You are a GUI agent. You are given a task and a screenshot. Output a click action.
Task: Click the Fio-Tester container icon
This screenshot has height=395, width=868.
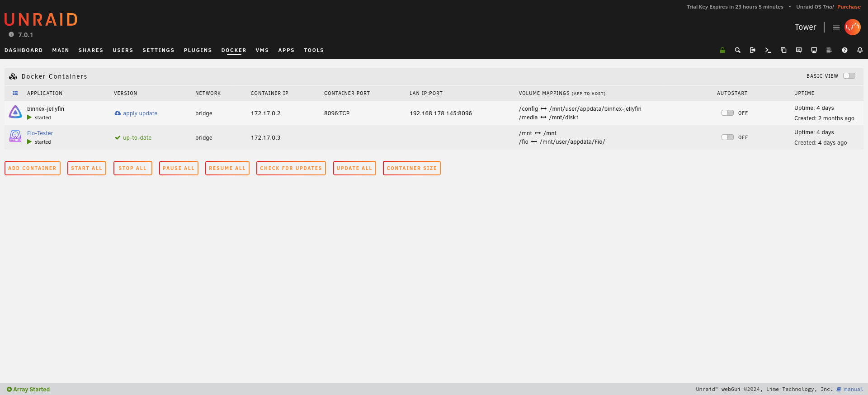[15, 136]
